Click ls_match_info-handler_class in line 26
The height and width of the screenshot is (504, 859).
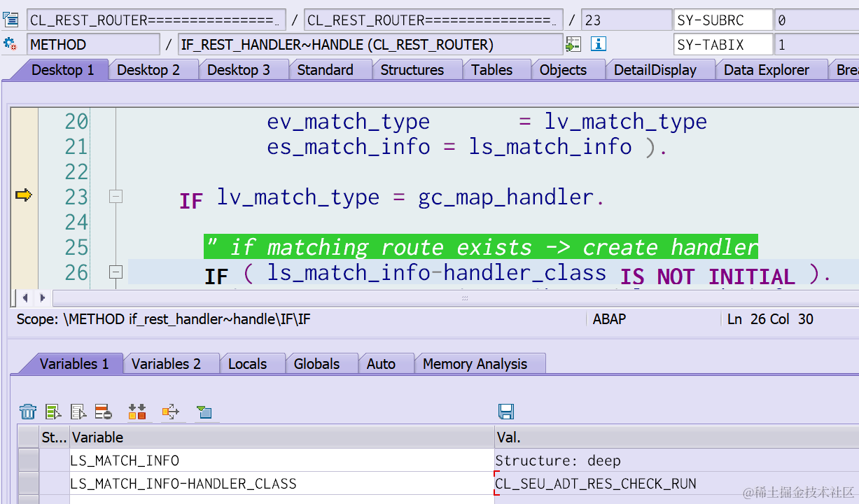(437, 272)
